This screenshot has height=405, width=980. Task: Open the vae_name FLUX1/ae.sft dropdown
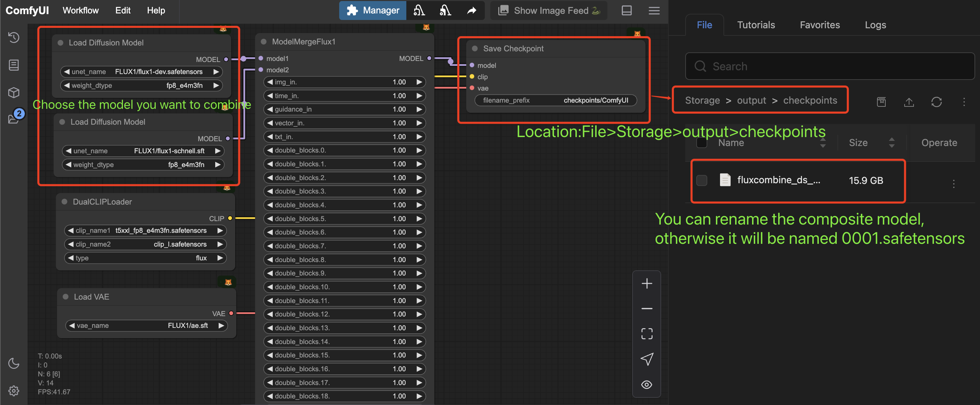pos(146,325)
